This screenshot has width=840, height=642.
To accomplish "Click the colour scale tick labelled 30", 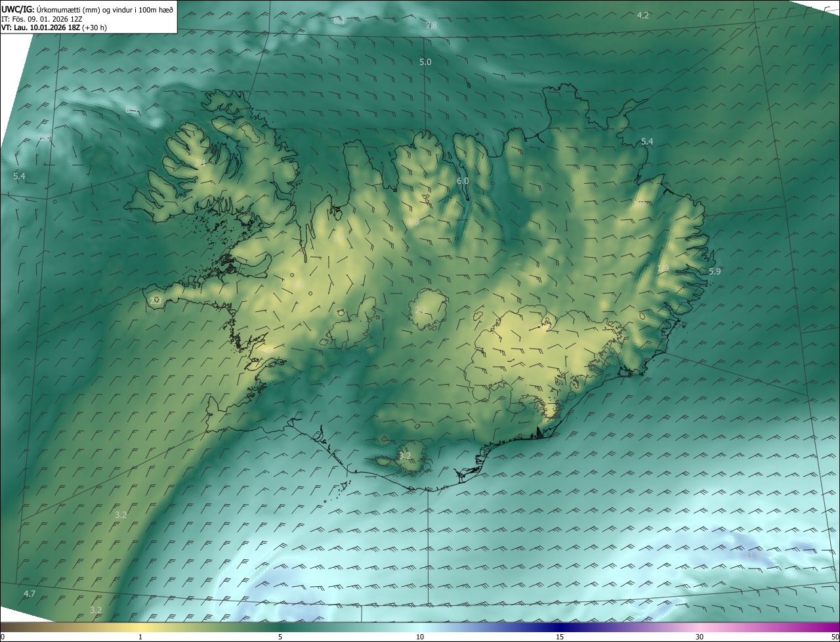I will coord(700,637).
